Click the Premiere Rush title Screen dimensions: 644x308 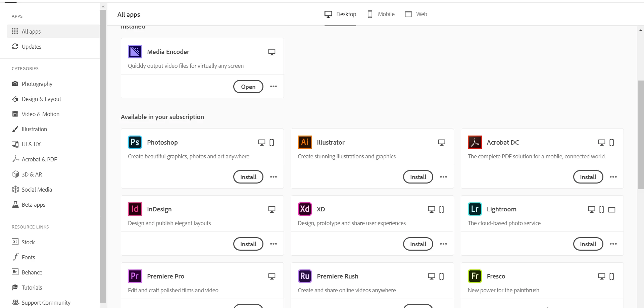click(x=338, y=276)
